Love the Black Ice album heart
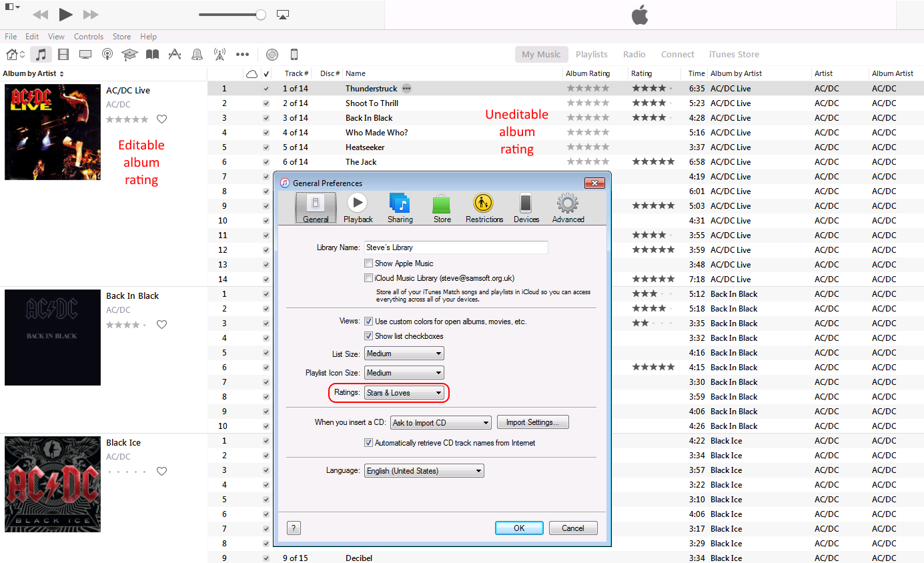This screenshot has height=563, width=924. click(161, 472)
